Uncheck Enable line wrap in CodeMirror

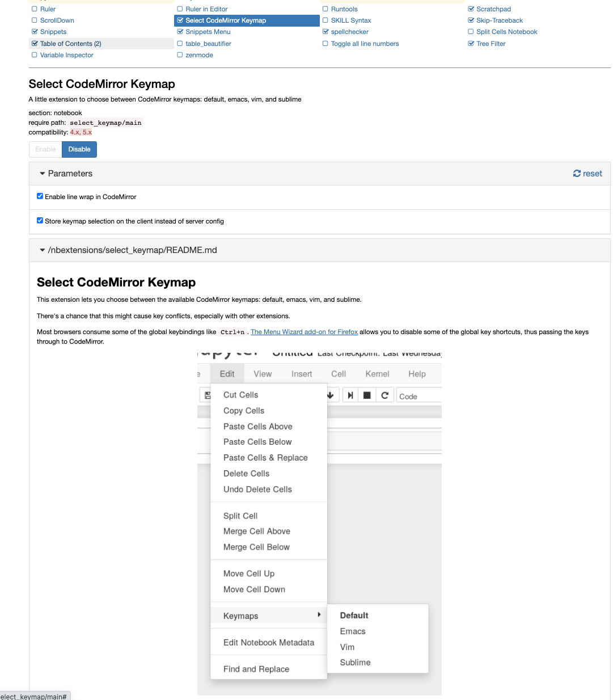40,196
